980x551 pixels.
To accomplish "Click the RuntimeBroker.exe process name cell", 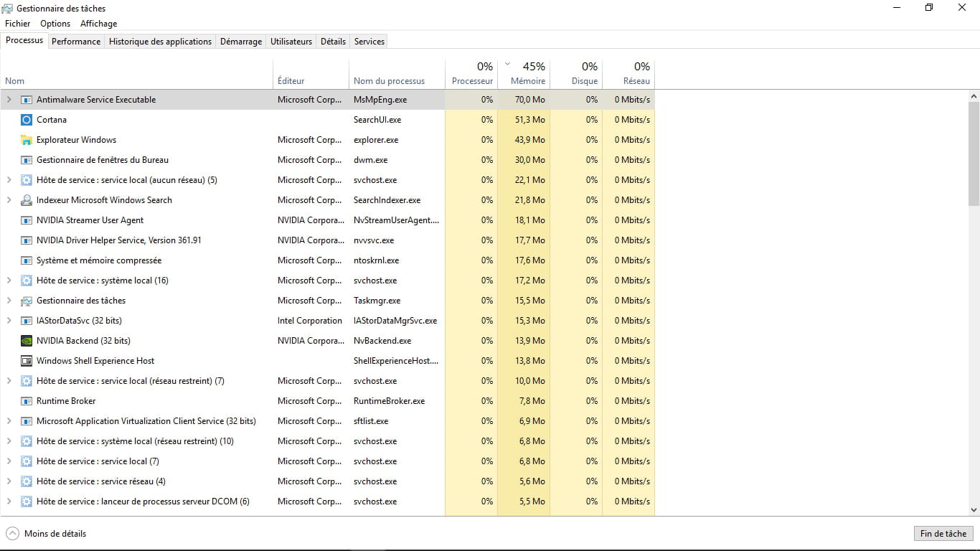I will point(397,401).
